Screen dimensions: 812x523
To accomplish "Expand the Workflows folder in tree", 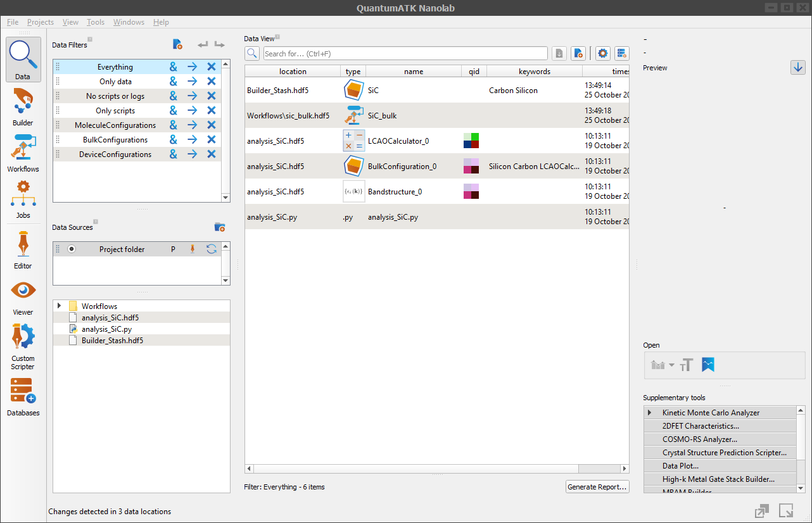I will pyautogui.click(x=60, y=306).
